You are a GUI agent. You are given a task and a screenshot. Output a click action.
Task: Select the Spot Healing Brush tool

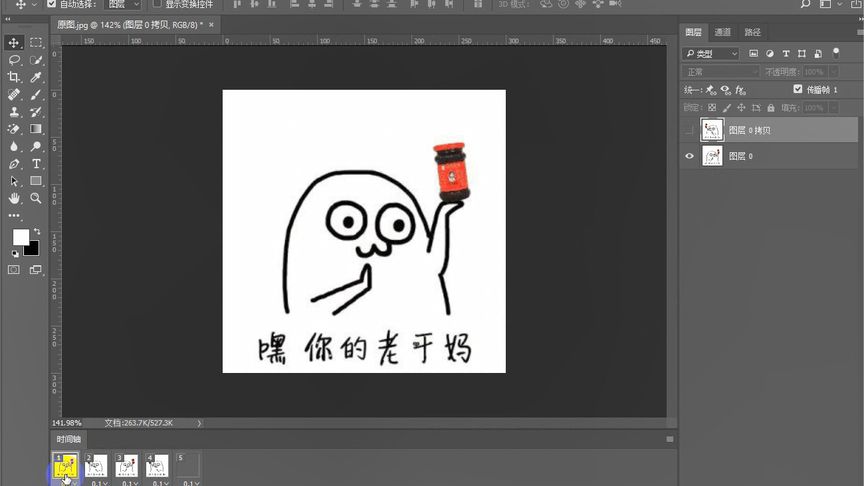click(x=14, y=94)
